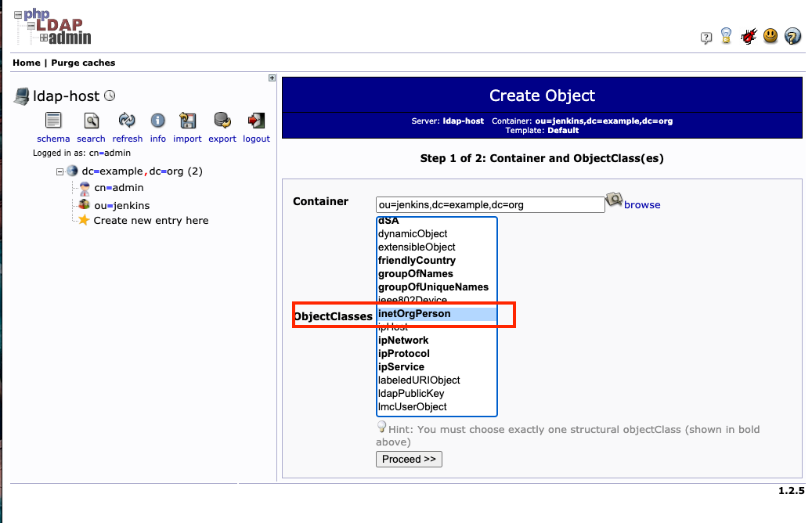This screenshot has height=523, width=812.
Task: Click the plus expander atop tree panel
Action: pos(272,78)
